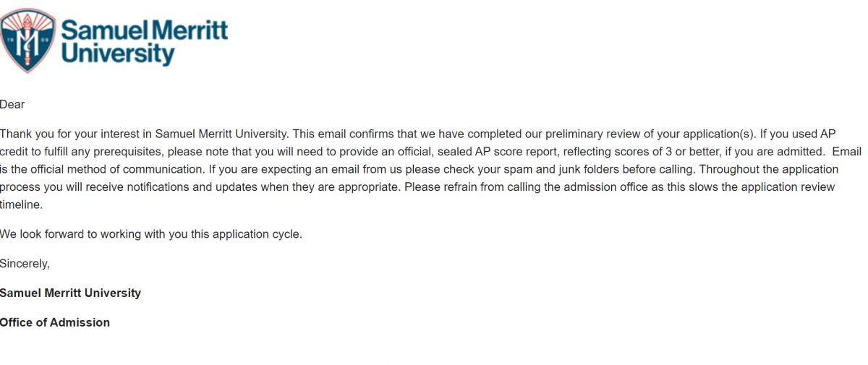Click the 'Dear' greeting line
868x365 pixels.
point(12,105)
